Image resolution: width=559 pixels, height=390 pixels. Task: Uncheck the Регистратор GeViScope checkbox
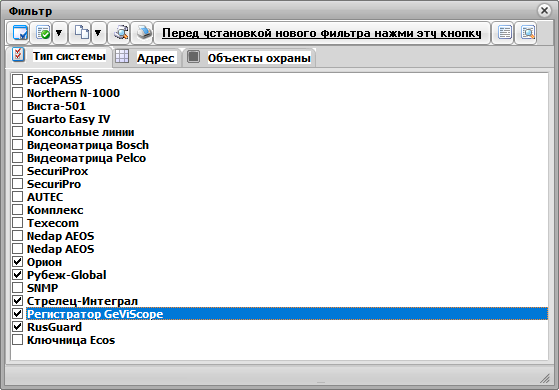pos(17,314)
